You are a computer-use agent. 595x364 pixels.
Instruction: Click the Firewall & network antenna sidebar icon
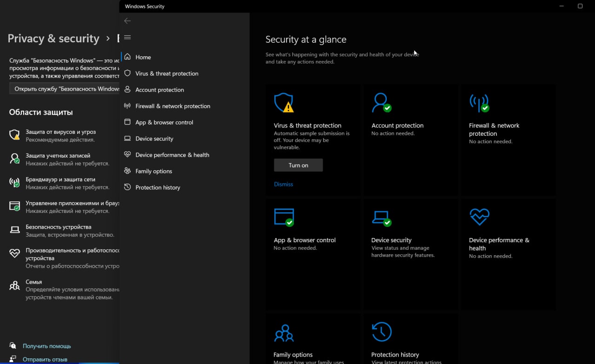127,106
